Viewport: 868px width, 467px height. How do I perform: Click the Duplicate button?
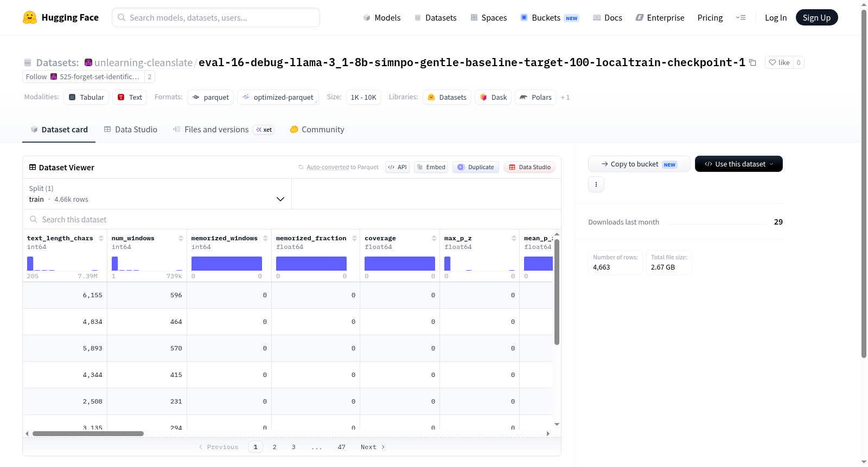(476, 167)
